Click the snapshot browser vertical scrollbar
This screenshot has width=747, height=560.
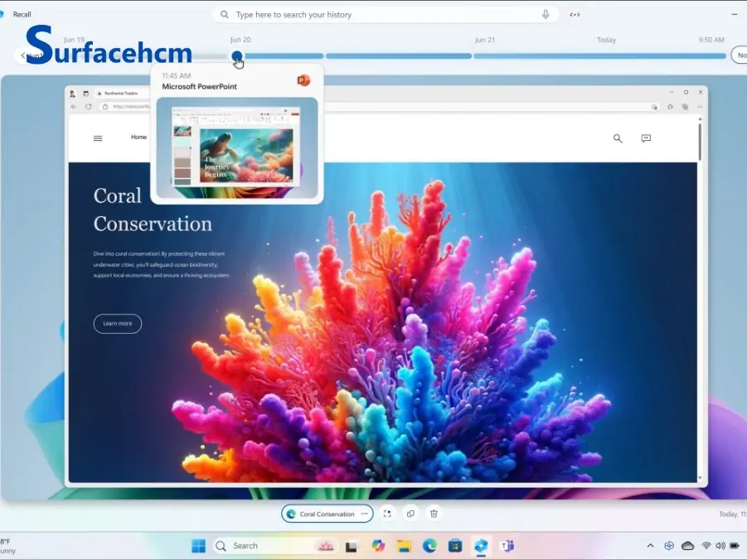[700, 142]
